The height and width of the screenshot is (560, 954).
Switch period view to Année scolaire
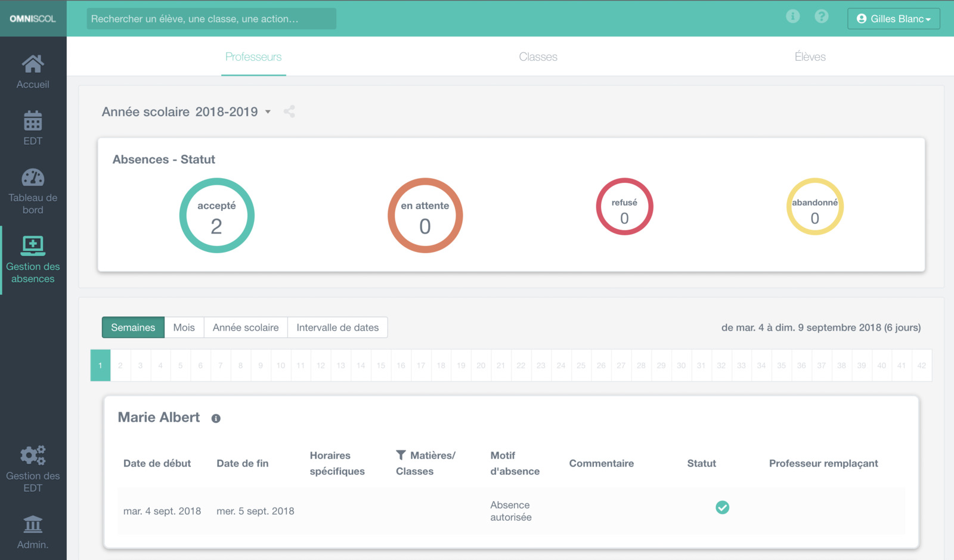coord(246,328)
